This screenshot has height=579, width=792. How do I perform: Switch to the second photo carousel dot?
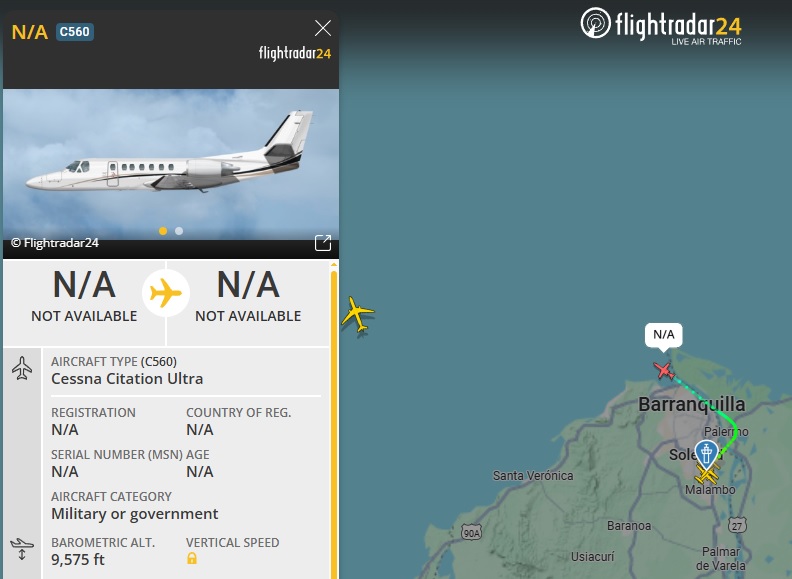tap(179, 231)
